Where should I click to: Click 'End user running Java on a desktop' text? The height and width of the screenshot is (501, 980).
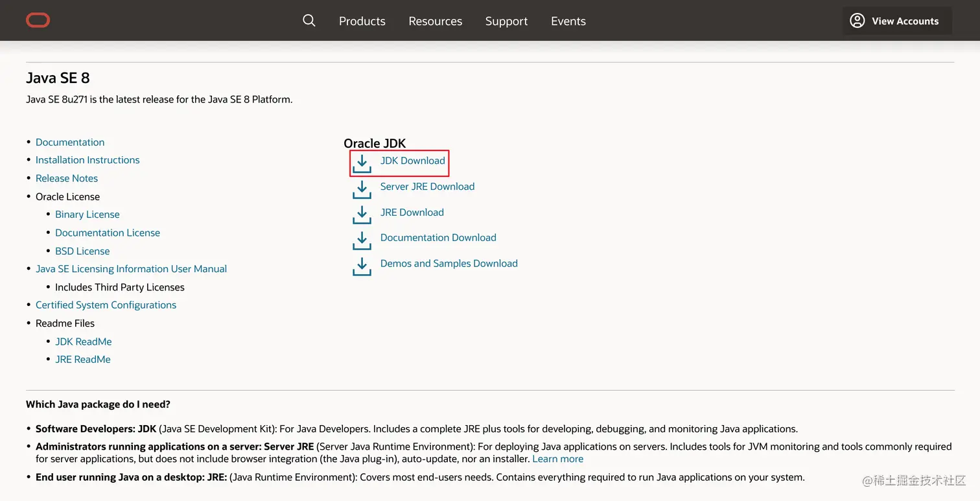tap(119, 477)
